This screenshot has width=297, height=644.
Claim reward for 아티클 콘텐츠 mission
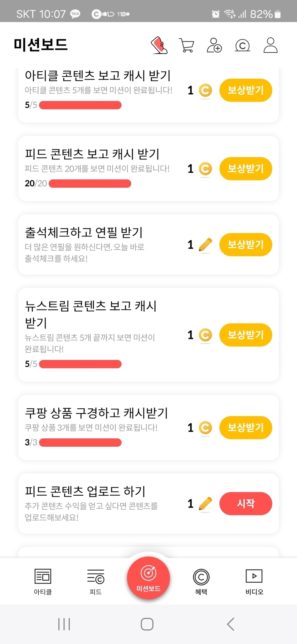(245, 90)
